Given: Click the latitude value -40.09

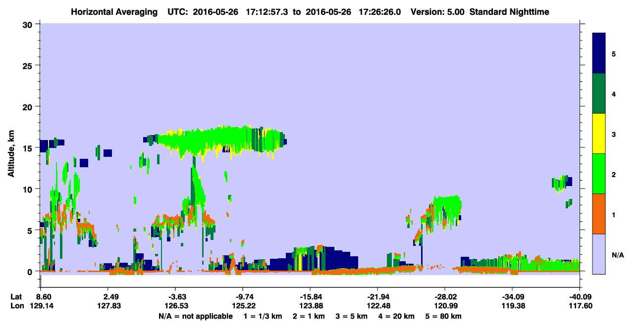Looking at the screenshot, I should coord(580,297).
